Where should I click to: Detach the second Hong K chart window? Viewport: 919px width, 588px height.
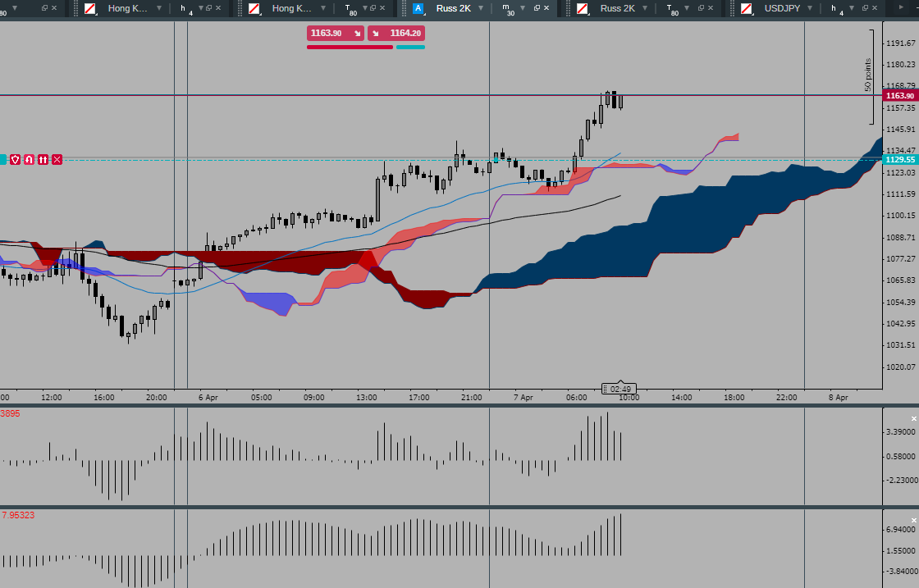pos(373,8)
